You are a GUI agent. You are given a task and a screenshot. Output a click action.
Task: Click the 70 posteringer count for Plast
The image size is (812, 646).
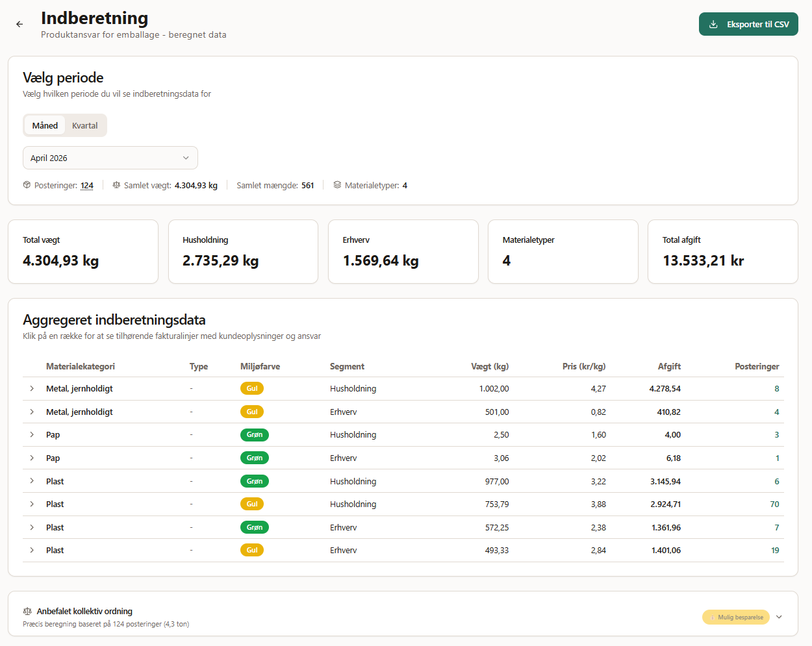coord(774,504)
